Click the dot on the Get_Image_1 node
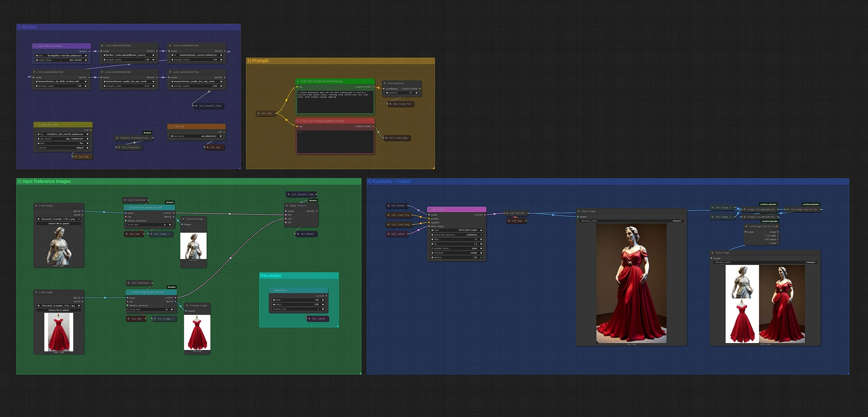The height and width of the screenshot is (417, 868). coord(713,208)
